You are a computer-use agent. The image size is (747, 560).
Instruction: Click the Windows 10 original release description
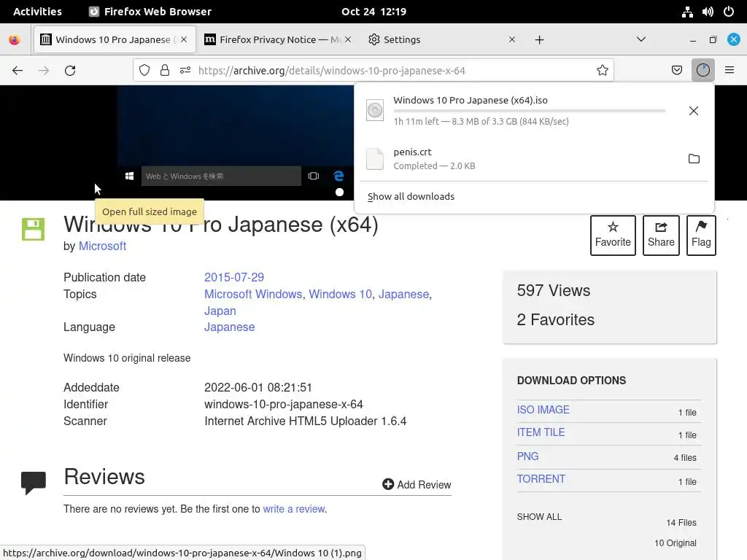pyautogui.click(x=127, y=358)
